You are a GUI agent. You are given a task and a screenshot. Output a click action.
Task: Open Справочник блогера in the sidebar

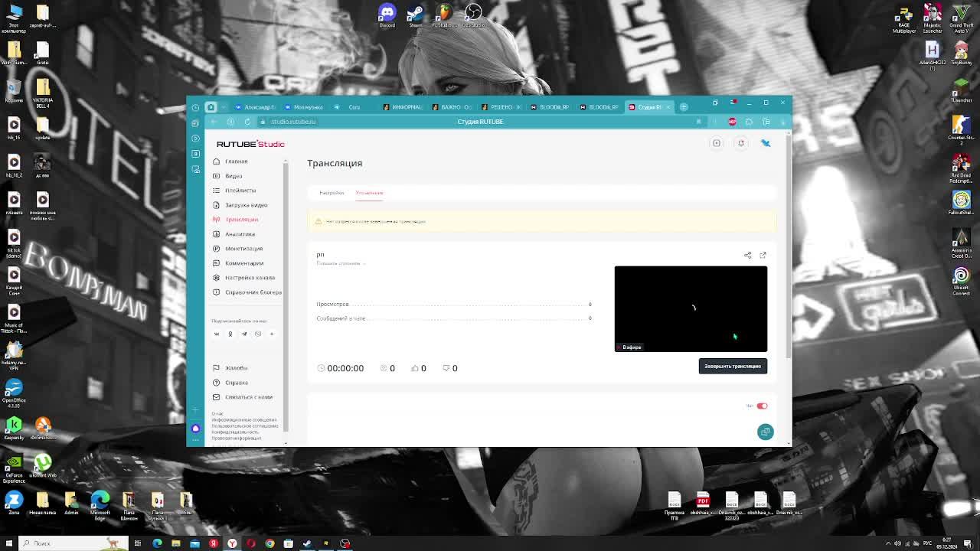pyautogui.click(x=253, y=292)
